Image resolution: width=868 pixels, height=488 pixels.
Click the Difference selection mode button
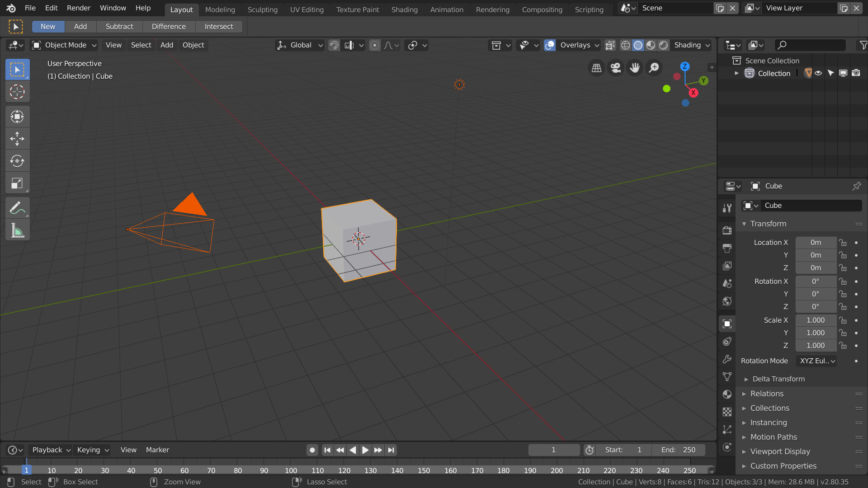[169, 27]
